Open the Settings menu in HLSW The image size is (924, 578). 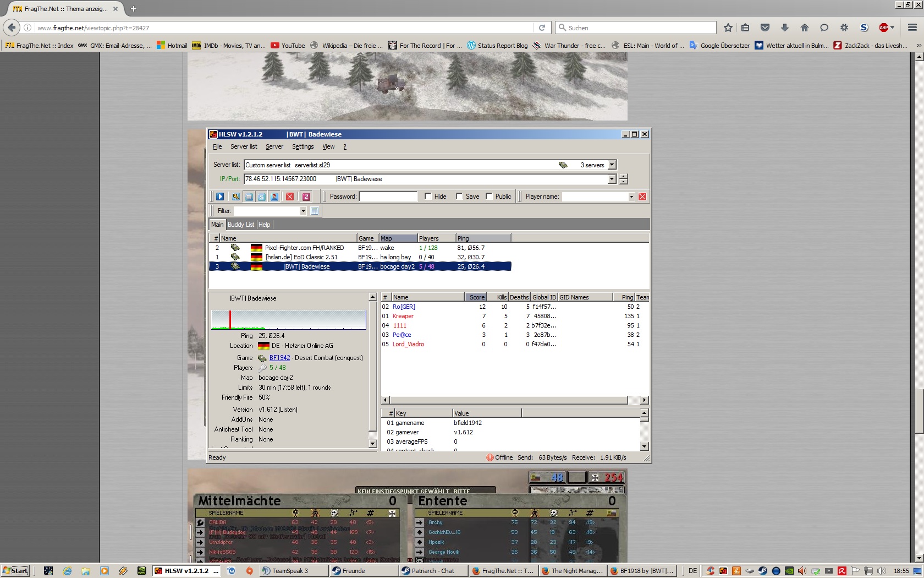click(x=302, y=146)
